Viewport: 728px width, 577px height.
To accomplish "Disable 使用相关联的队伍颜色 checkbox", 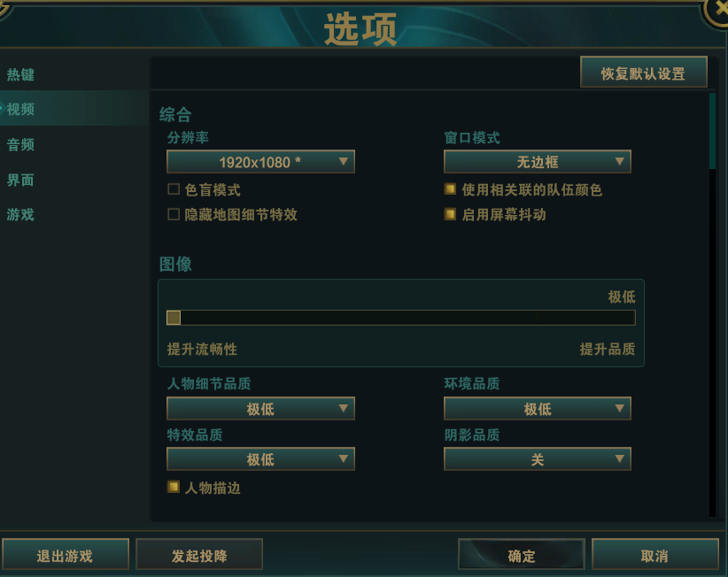I will point(450,188).
